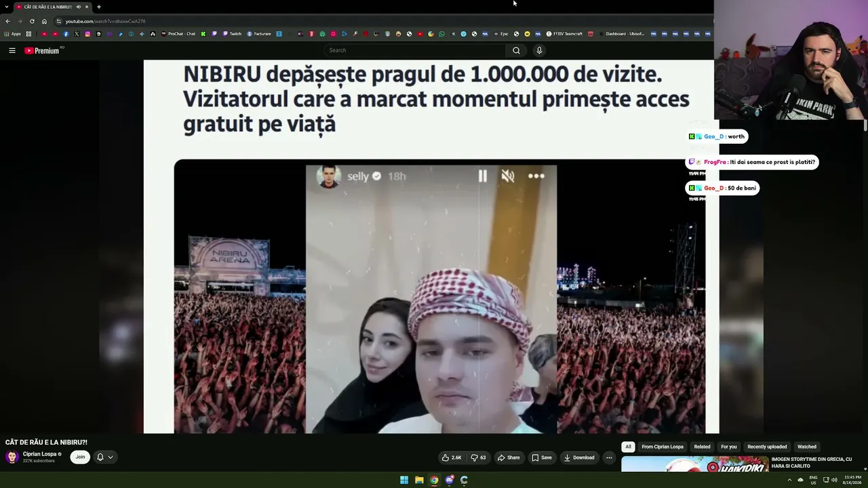Open the Facebook bookmark icon
This screenshot has height=488, width=868.
[x=66, y=34]
